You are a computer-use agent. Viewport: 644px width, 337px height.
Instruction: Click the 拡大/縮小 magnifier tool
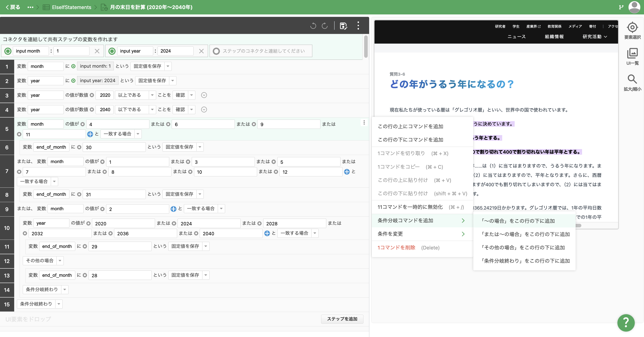(632, 83)
